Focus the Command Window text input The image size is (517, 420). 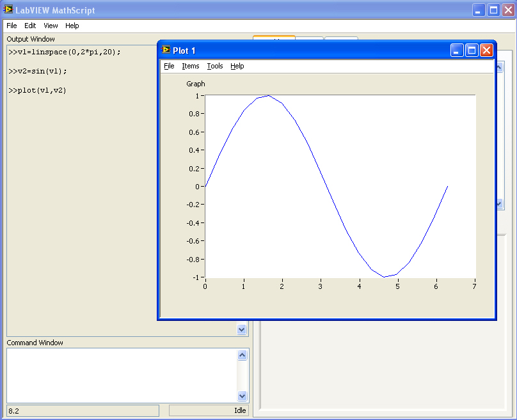click(122, 375)
